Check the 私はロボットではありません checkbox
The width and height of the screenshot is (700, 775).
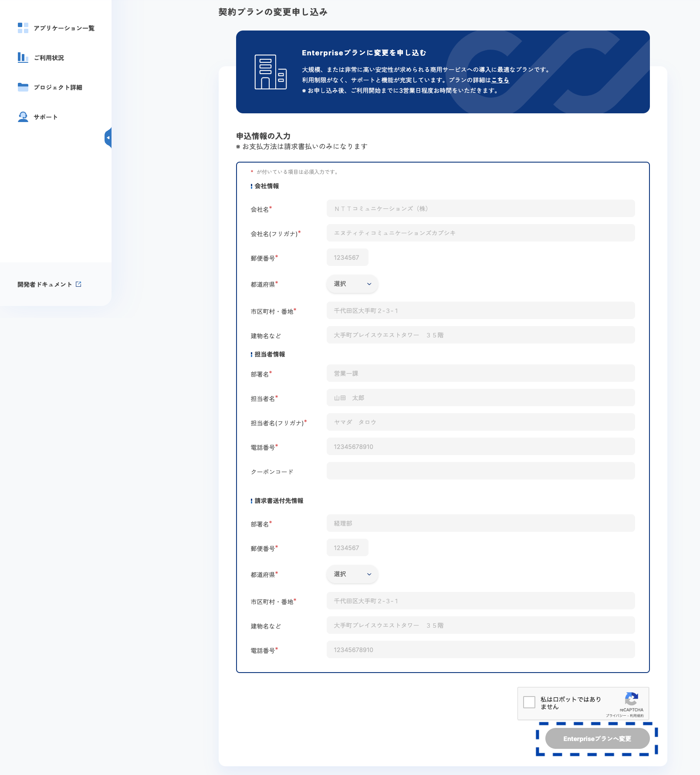(x=529, y=702)
